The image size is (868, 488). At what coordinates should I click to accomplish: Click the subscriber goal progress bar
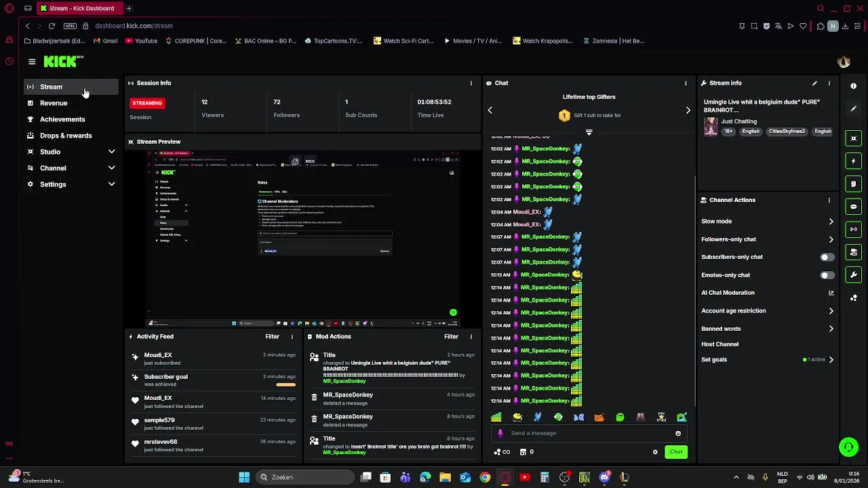coord(285,385)
